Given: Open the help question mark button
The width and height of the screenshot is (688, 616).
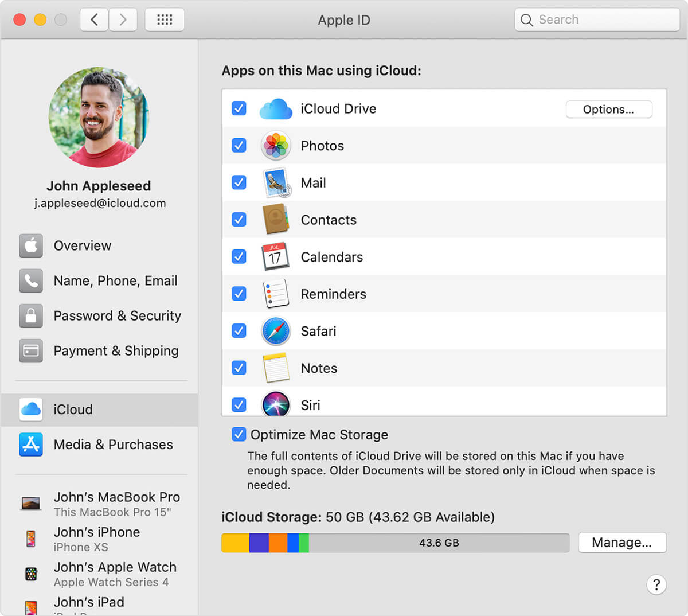Looking at the screenshot, I should coord(656,584).
